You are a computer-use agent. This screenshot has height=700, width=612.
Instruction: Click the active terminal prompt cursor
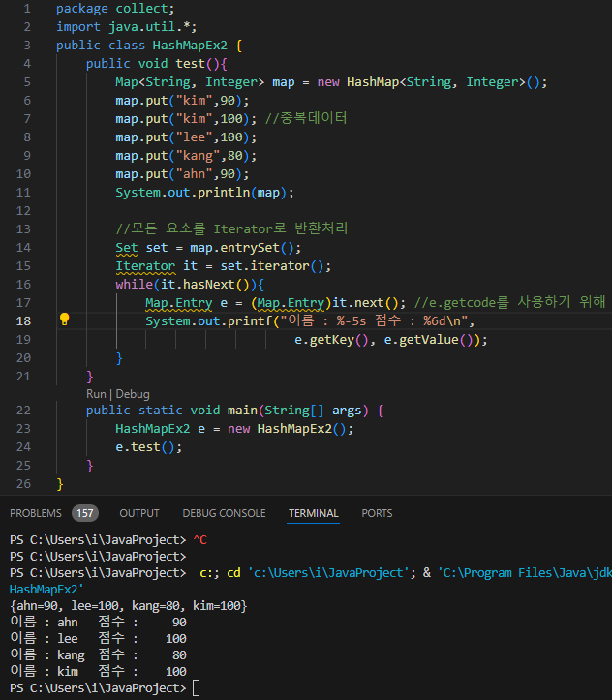[197, 688]
